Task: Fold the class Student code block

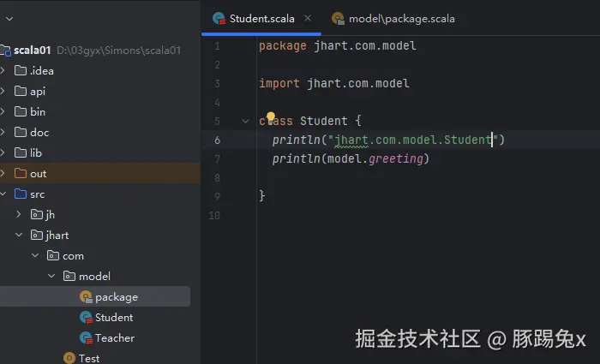Action: [x=245, y=122]
